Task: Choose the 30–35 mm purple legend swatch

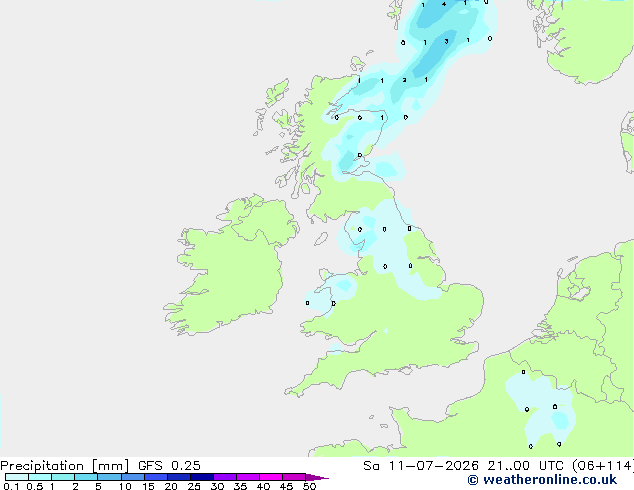Action: coord(224,477)
